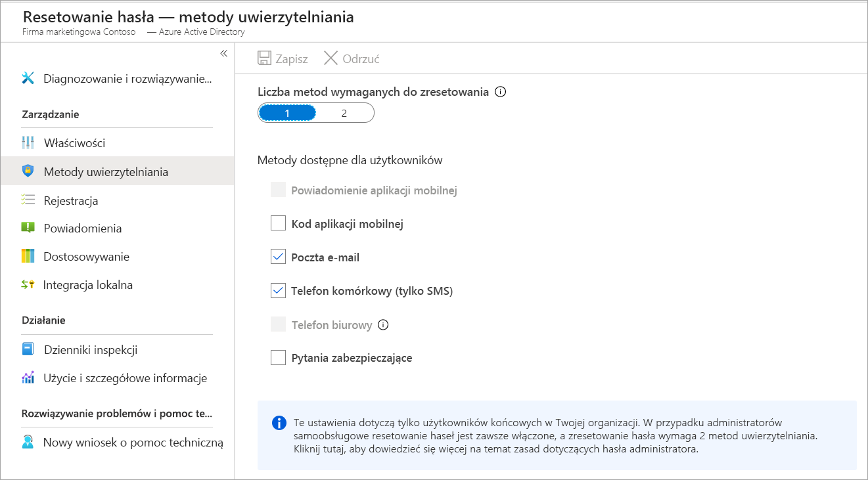Screen dimensions: 868x480
Task: Uncheck the Poczta e-mail checkbox
Action: point(278,257)
